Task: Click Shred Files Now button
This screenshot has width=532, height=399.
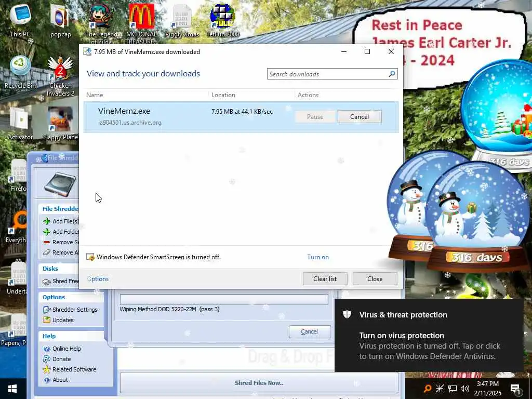Action: (259, 383)
